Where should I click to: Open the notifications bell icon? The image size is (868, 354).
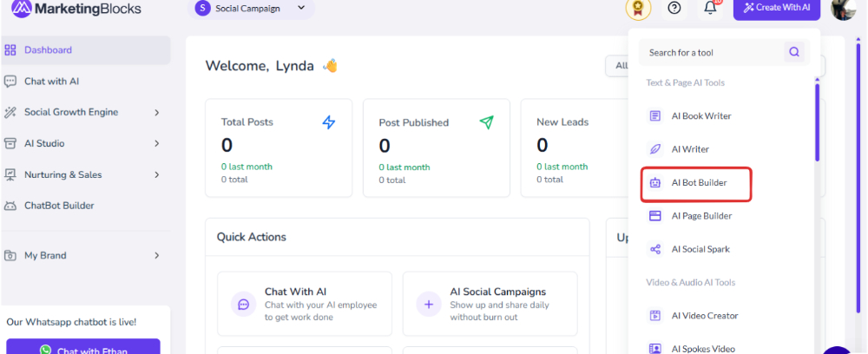click(x=710, y=8)
